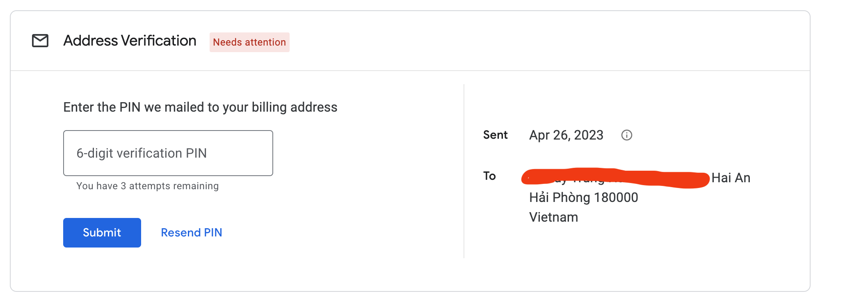
Task: Click the Hải Phòng city name
Action: pos(560,197)
